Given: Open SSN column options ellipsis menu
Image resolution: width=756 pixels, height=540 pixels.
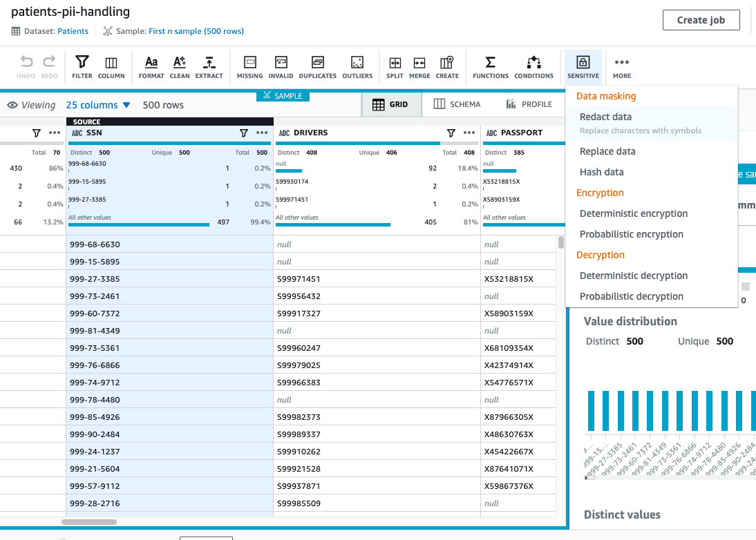Looking at the screenshot, I should click(x=262, y=133).
